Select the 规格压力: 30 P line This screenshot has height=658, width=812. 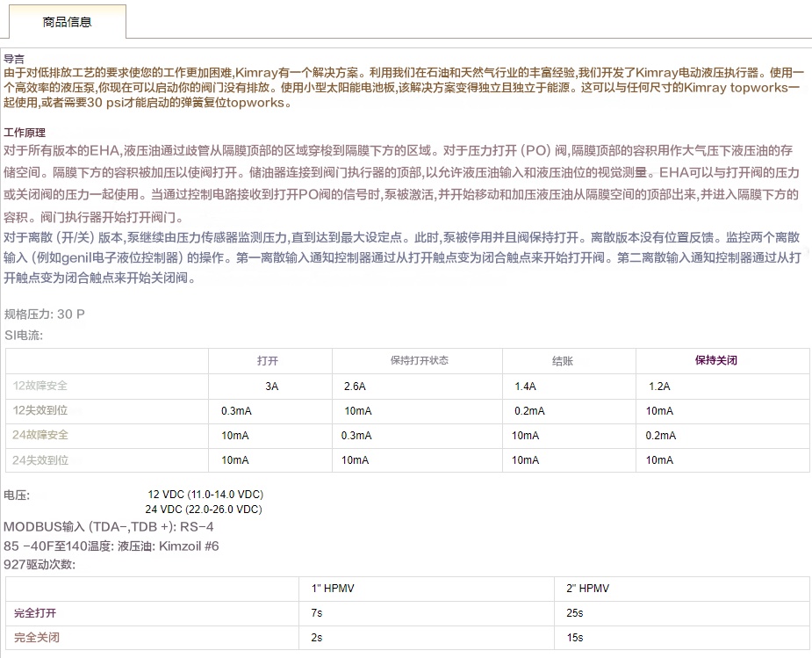tap(45, 314)
